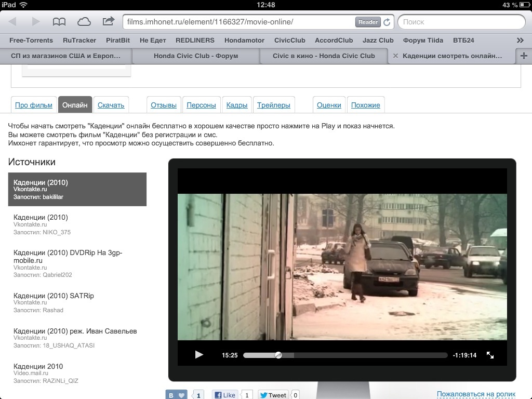Open the Про фильм tab
This screenshot has width=532, height=399.
pos(34,105)
